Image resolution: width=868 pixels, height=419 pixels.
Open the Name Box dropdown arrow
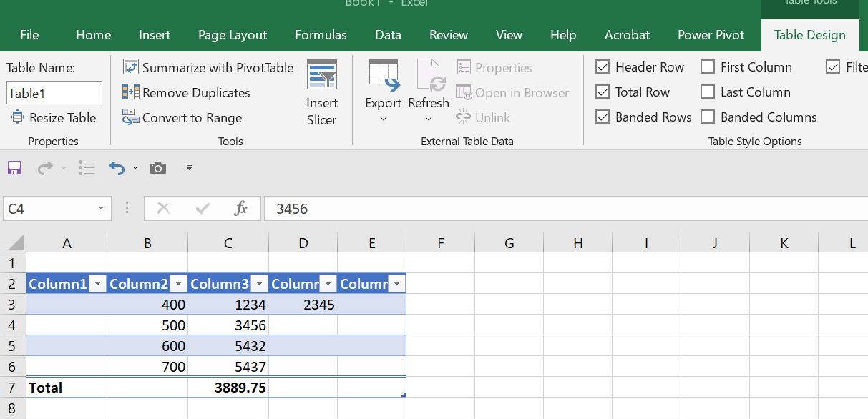point(101,209)
